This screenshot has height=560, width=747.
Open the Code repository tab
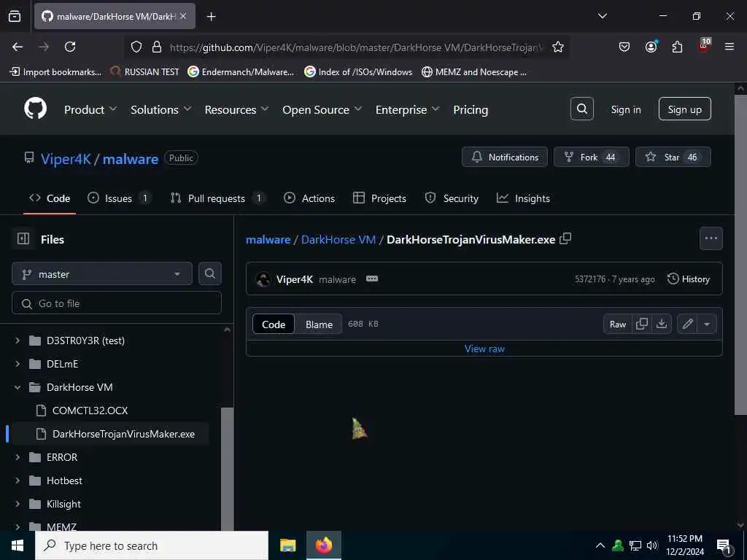tap(50, 198)
